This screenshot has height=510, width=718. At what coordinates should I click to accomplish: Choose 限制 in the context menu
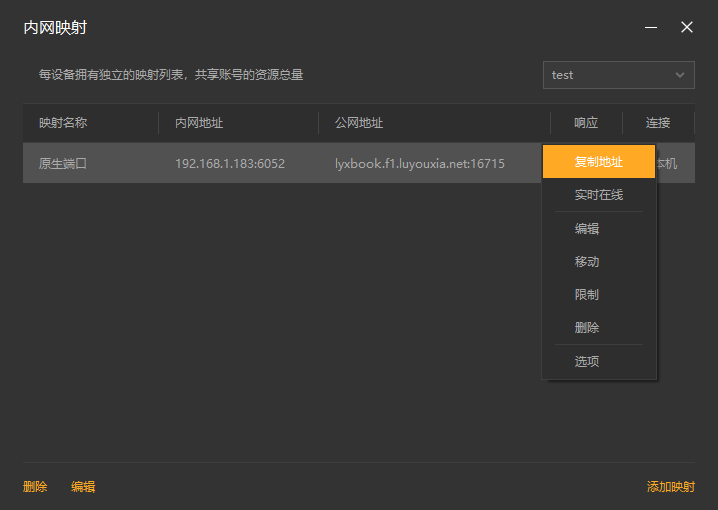click(x=598, y=294)
